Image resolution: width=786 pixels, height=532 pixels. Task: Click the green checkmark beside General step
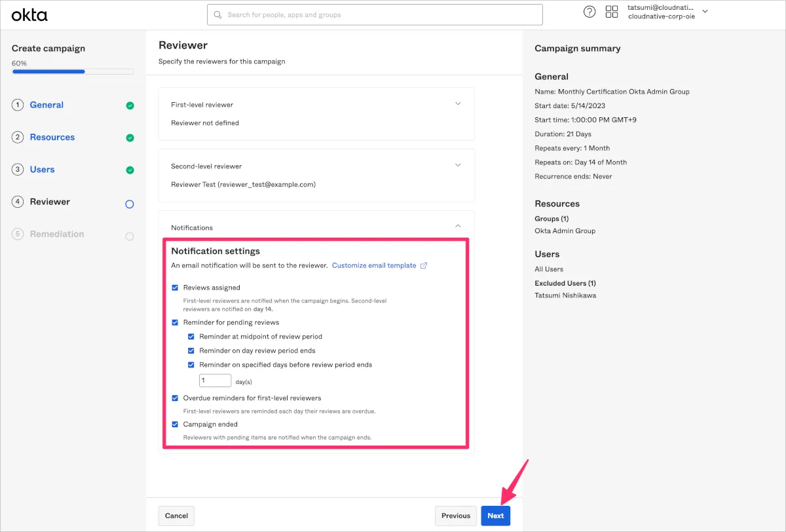[130, 105]
